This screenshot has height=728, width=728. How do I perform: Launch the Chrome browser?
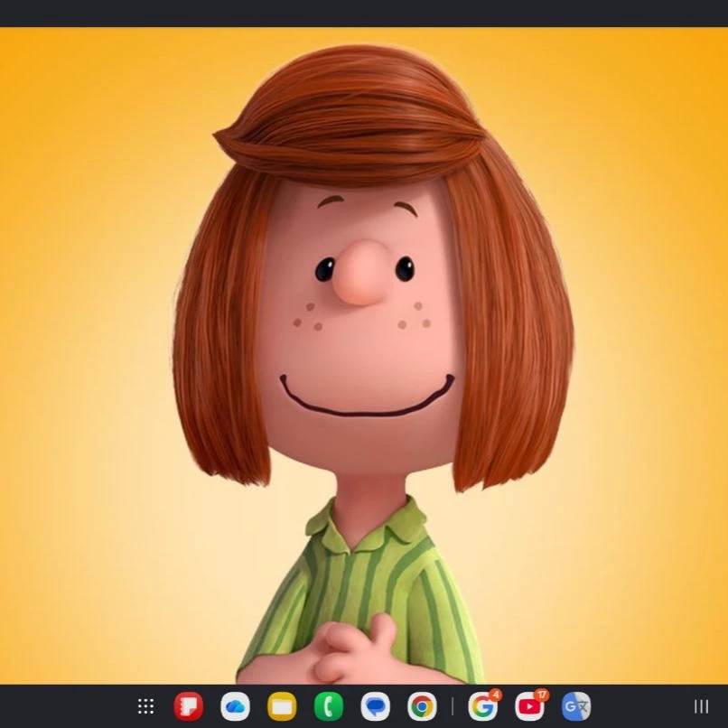(422, 706)
